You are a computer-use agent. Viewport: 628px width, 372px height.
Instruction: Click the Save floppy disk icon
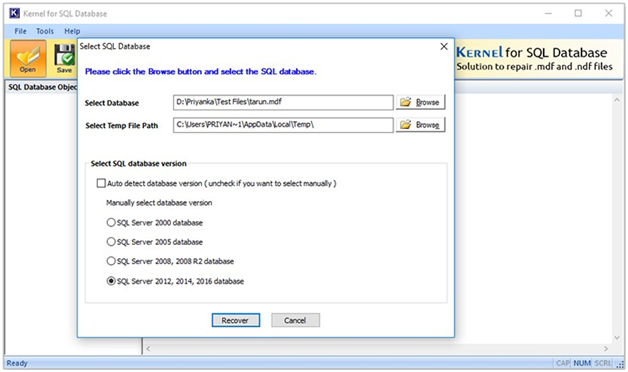[x=64, y=58]
